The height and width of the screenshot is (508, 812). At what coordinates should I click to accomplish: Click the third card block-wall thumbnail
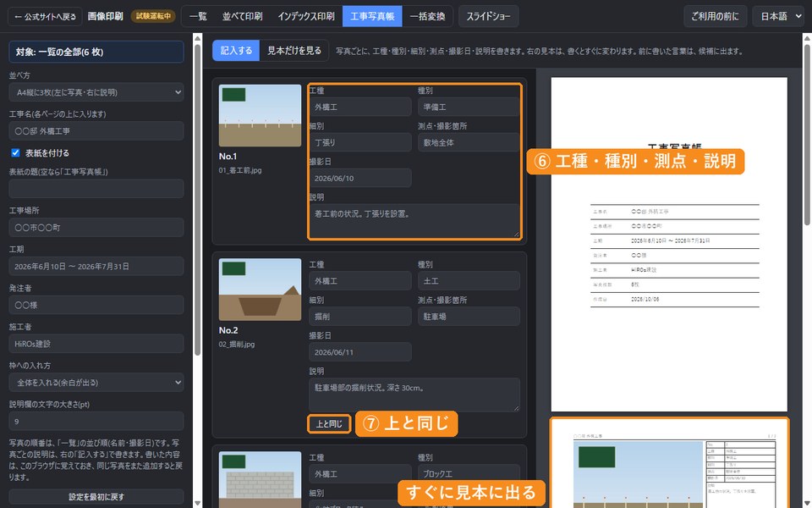(x=260, y=479)
